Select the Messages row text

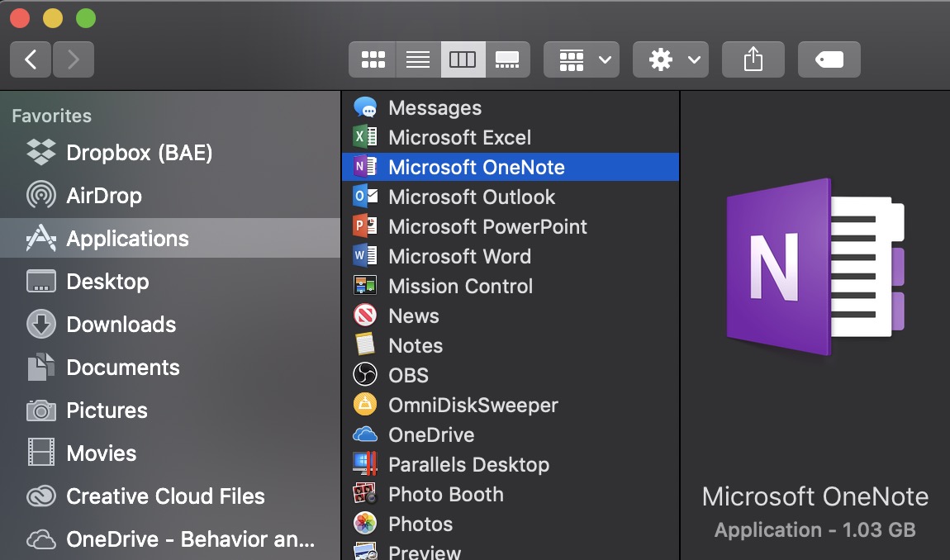(x=435, y=108)
